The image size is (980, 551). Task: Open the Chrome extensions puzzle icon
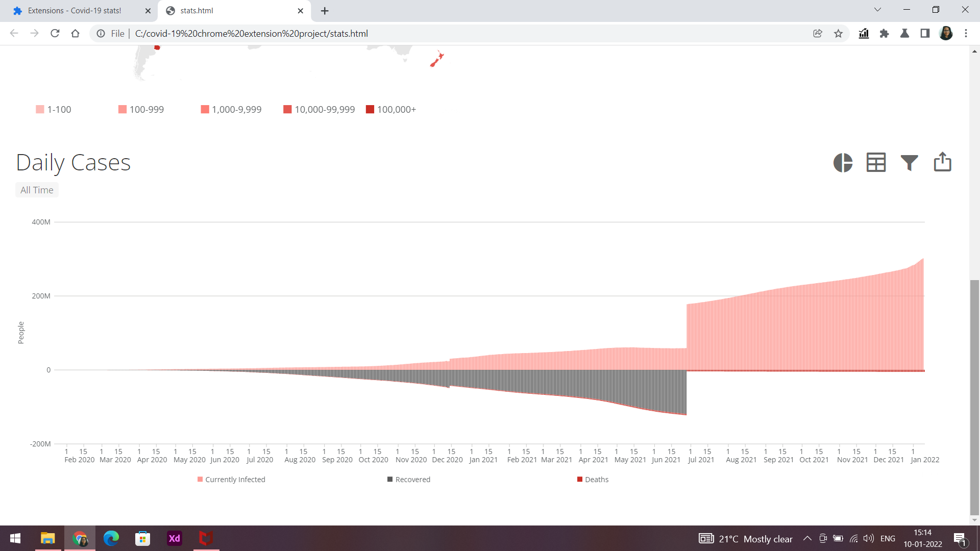point(884,34)
